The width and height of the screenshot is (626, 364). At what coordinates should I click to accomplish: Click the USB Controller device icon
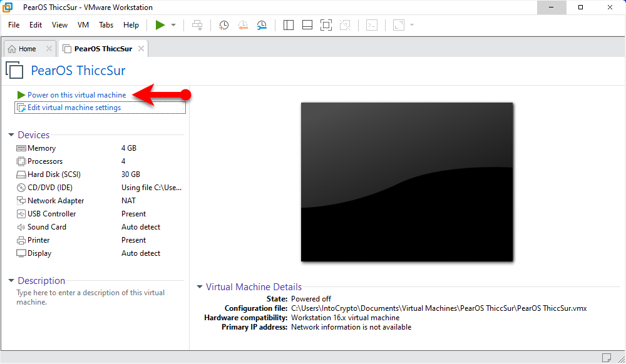coord(21,214)
